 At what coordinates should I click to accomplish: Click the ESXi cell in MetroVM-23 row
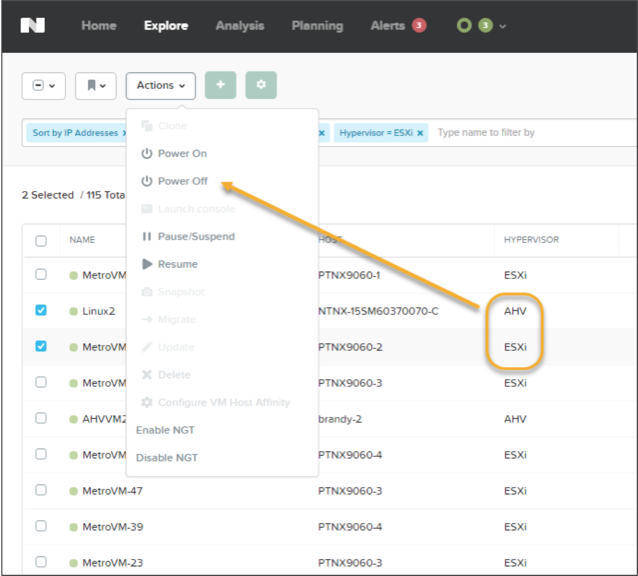point(515,563)
